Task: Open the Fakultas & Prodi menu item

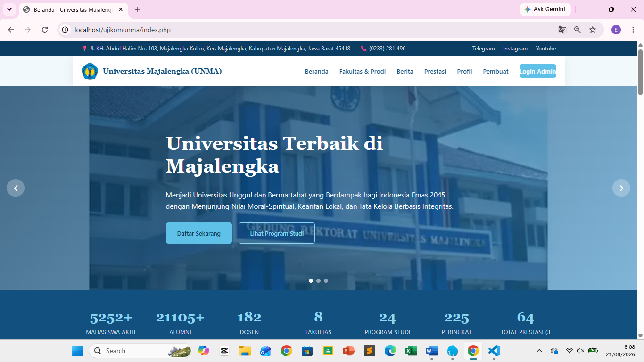Action: (363, 71)
